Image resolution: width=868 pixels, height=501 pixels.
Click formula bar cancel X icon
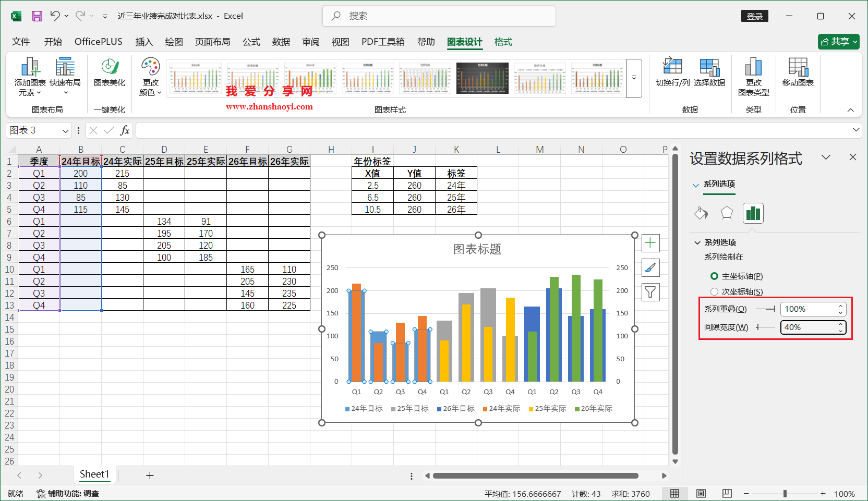(93, 130)
